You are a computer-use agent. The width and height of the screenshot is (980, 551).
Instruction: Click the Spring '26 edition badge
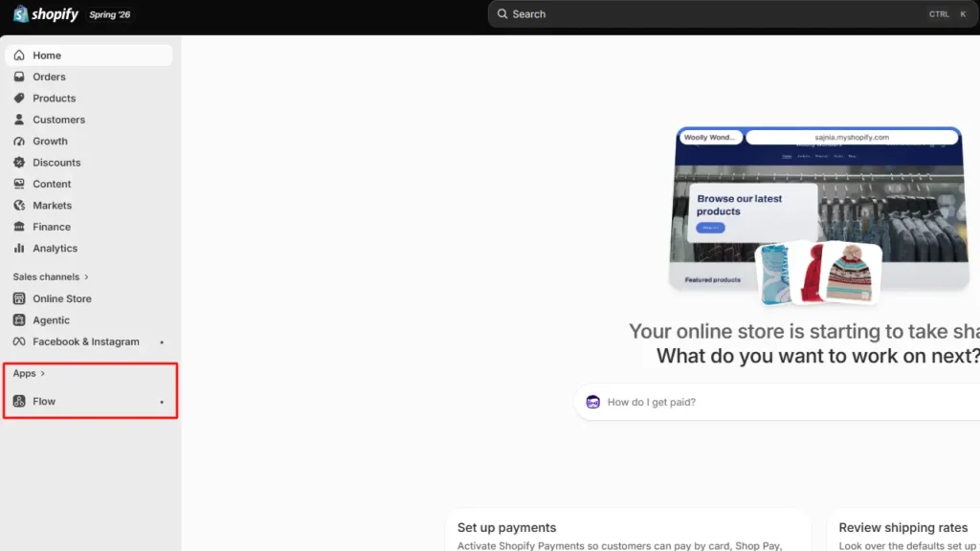click(x=109, y=14)
